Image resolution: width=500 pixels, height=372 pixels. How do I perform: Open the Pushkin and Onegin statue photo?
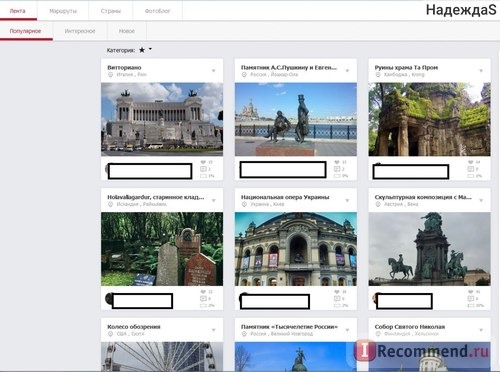[x=296, y=119]
